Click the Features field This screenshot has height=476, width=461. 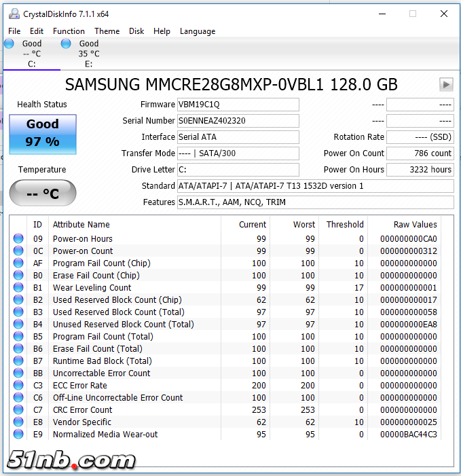315,202
